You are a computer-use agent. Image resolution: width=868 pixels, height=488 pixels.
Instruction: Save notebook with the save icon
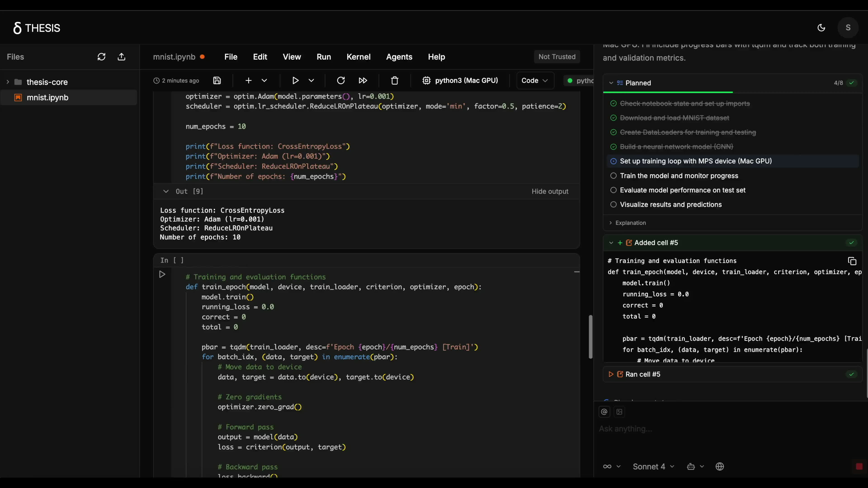[x=217, y=80]
